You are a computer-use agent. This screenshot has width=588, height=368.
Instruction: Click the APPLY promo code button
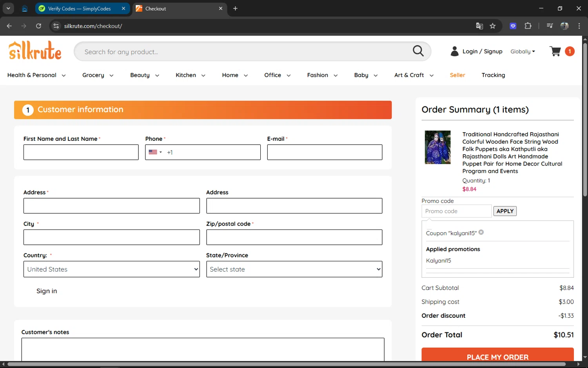(x=505, y=211)
